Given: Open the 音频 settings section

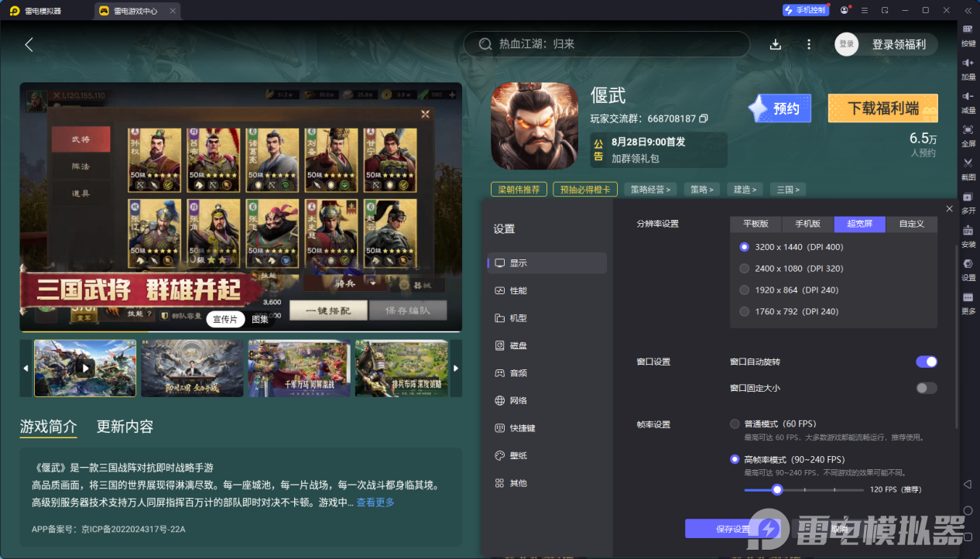Looking at the screenshot, I should (547, 373).
